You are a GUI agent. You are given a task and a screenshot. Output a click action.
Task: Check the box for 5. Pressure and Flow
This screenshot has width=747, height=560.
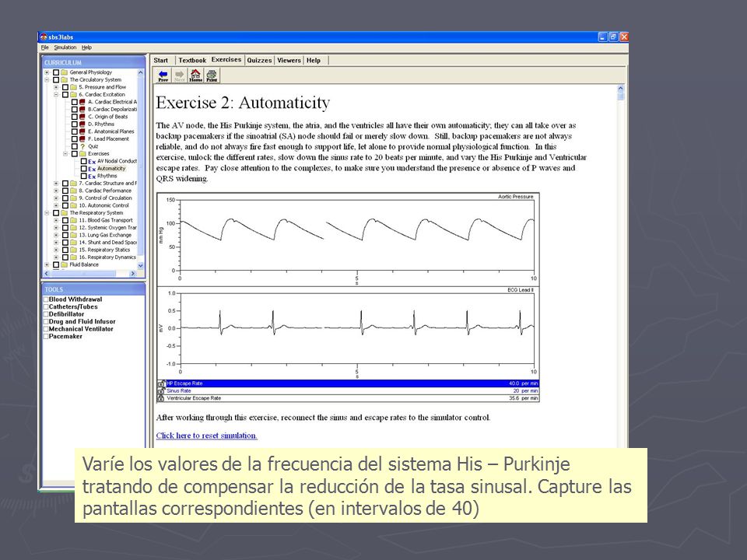pos(65,87)
